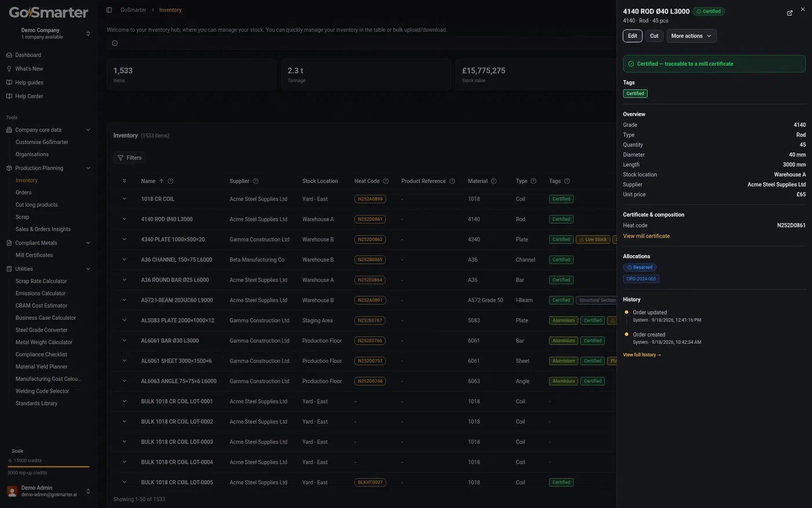The height and width of the screenshot is (508, 812).
Task: Click the Edit button
Action: tap(632, 36)
